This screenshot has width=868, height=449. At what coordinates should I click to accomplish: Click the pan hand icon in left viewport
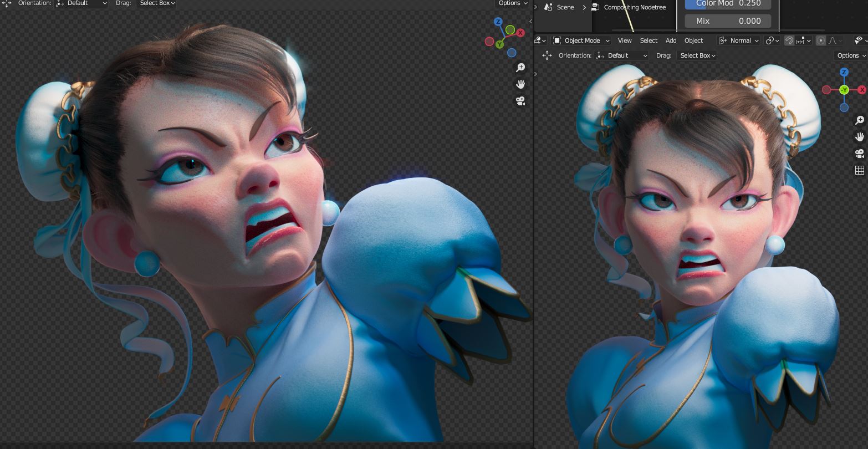520,84
